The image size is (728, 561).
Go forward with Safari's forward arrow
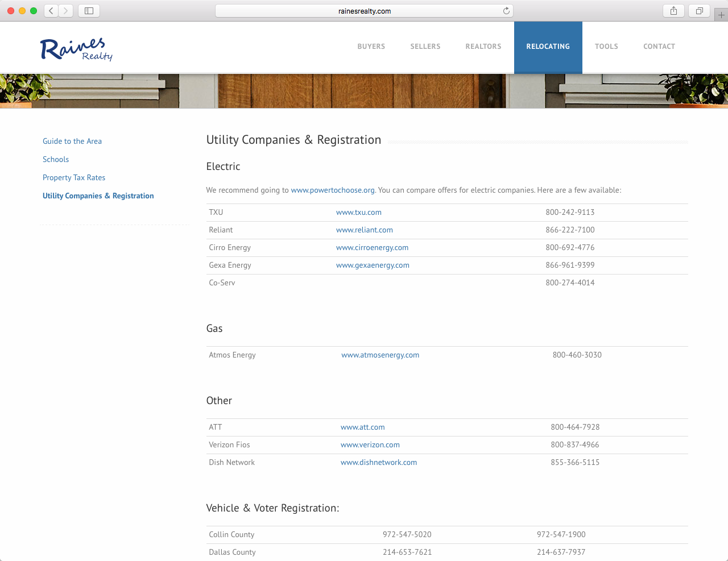[x=66, y=11]
